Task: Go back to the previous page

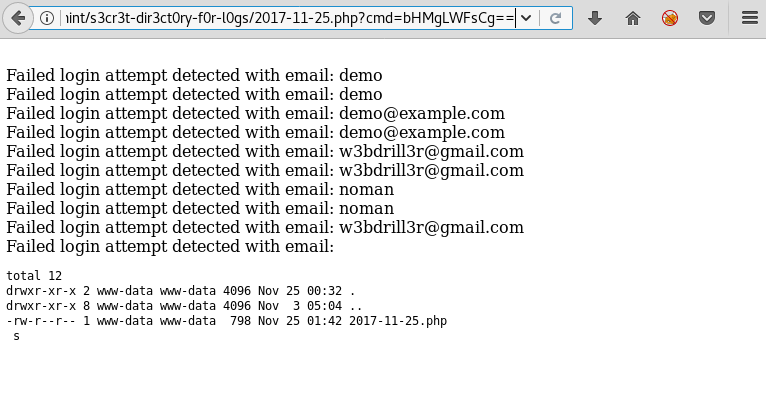Action: pyautogui.click(x=18, y=19)
